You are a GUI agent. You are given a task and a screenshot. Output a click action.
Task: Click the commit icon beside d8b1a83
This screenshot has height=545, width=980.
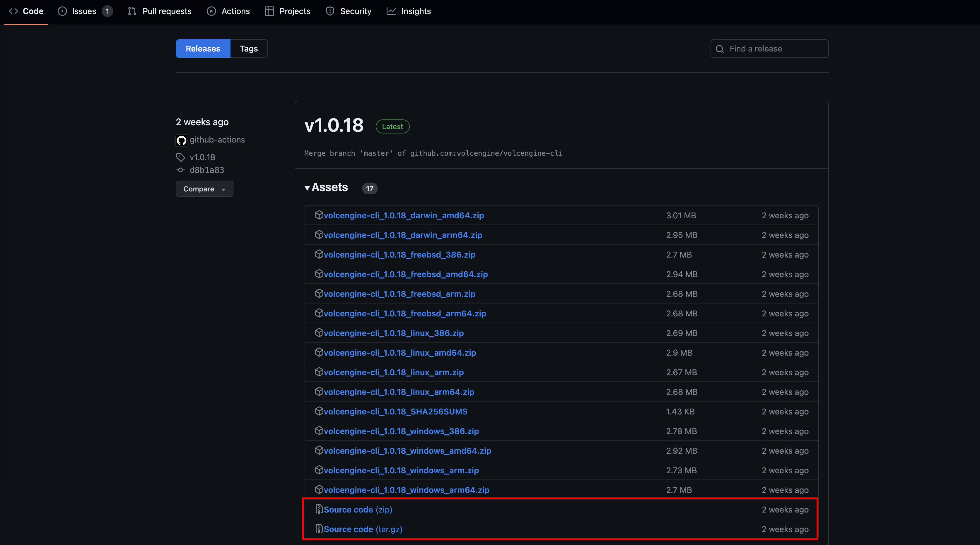point(180,170)
